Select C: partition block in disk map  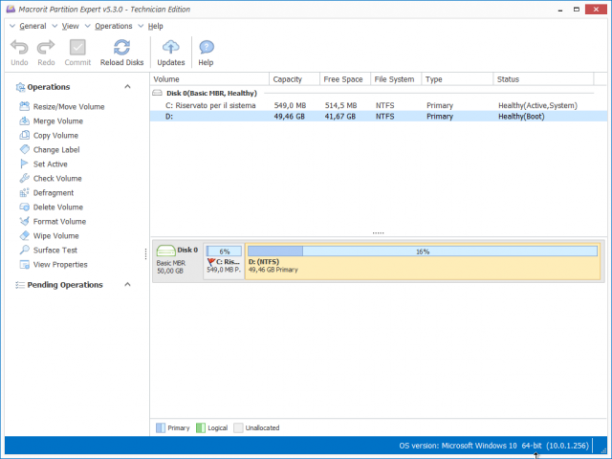coord(224,261)
